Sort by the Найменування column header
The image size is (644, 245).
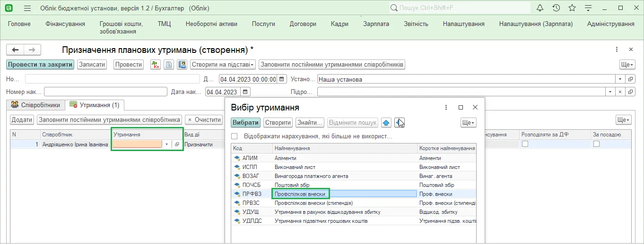(345, 148)
